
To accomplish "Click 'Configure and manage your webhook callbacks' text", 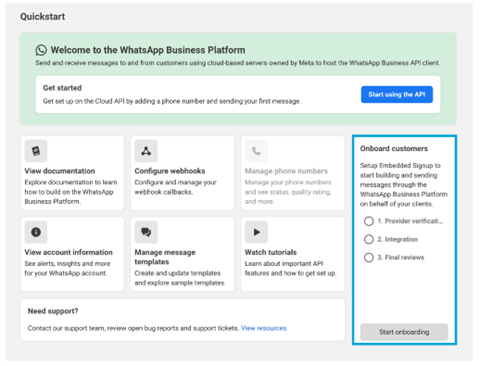I will coord(176,187).
